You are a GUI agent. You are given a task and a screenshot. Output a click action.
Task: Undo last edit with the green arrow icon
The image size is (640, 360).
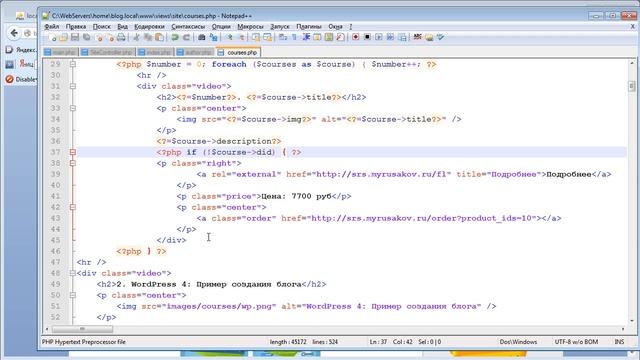pyautogui.click(x=175, y=38)
